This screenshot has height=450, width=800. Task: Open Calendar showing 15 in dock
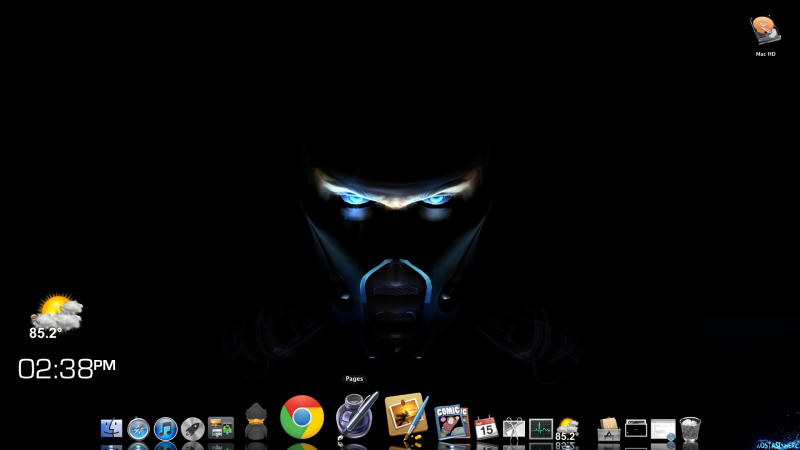tap(486, 428)
